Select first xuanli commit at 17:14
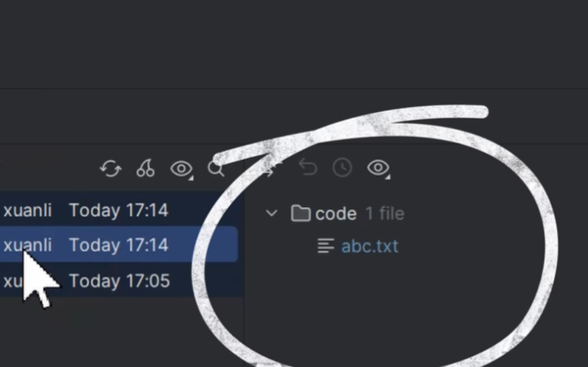 [x=119, y=210]
